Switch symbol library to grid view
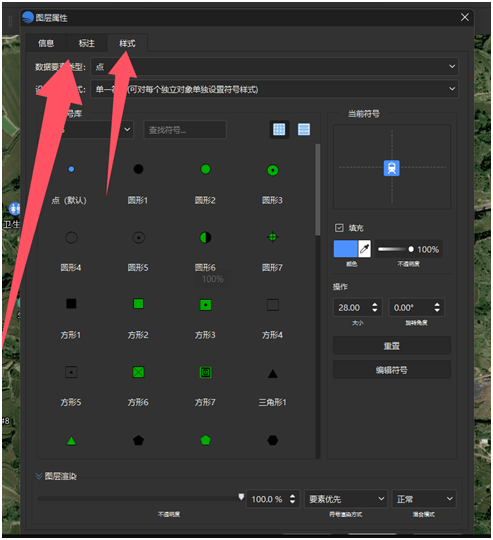The image size is (493, 540). pyautogui.click(x=279, y=129)
